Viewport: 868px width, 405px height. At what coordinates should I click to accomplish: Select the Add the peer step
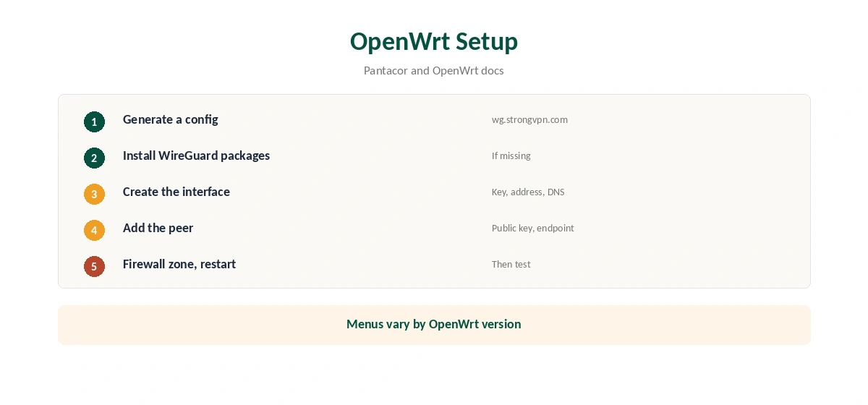[158, 228]
